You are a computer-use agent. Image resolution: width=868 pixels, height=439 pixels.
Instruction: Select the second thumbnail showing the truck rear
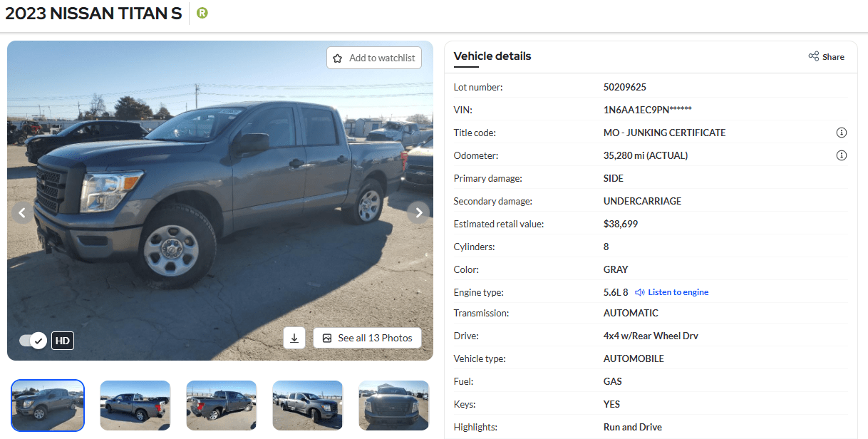tap(135, 406)
